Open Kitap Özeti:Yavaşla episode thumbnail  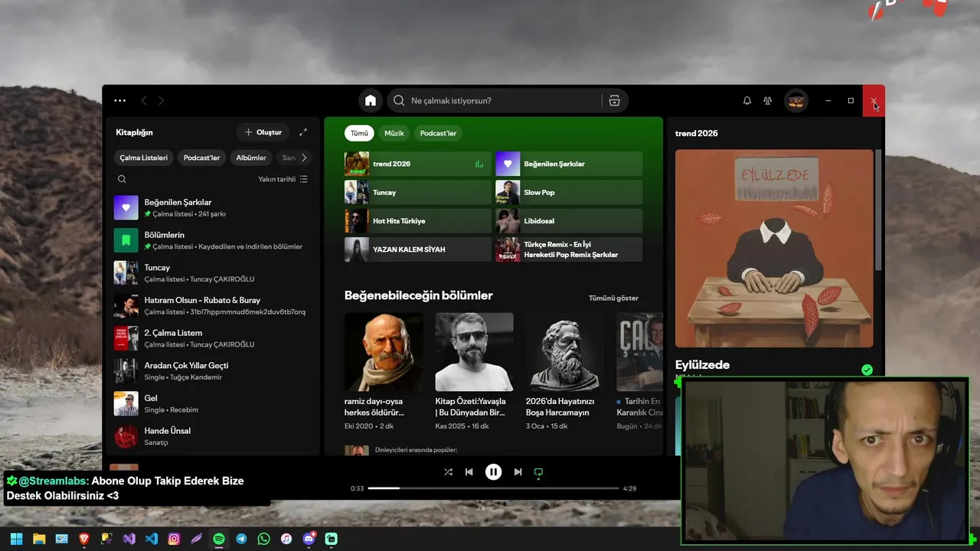[x=474, y=352]
